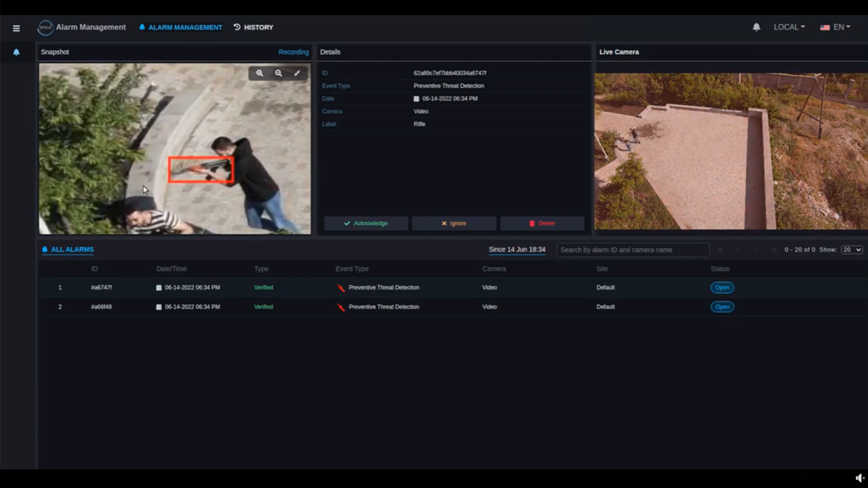Click Verified type in row 2
Viewport: 868px width, 488px height.
(264, 307)
